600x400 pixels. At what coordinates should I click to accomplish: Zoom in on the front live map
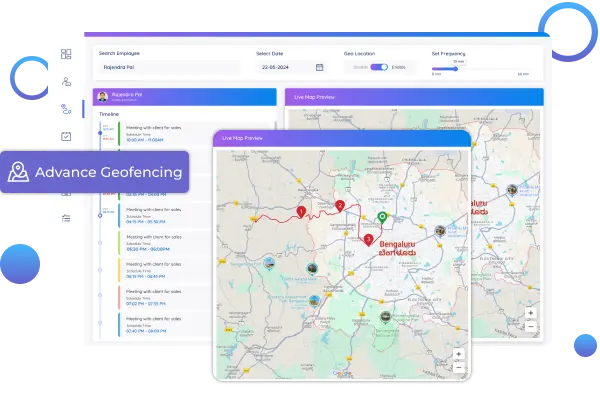pos(459,354)
